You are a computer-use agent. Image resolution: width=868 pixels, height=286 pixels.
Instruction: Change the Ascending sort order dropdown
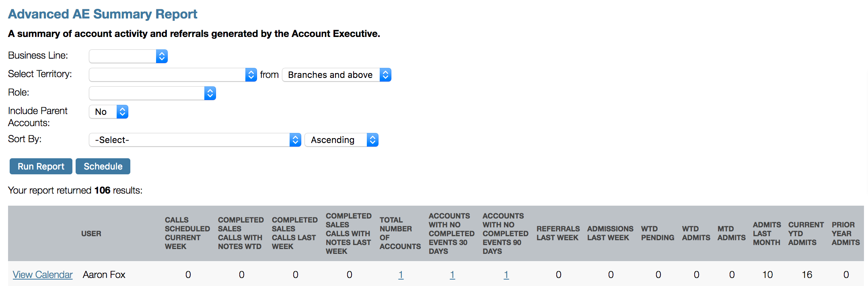point(341,140)
